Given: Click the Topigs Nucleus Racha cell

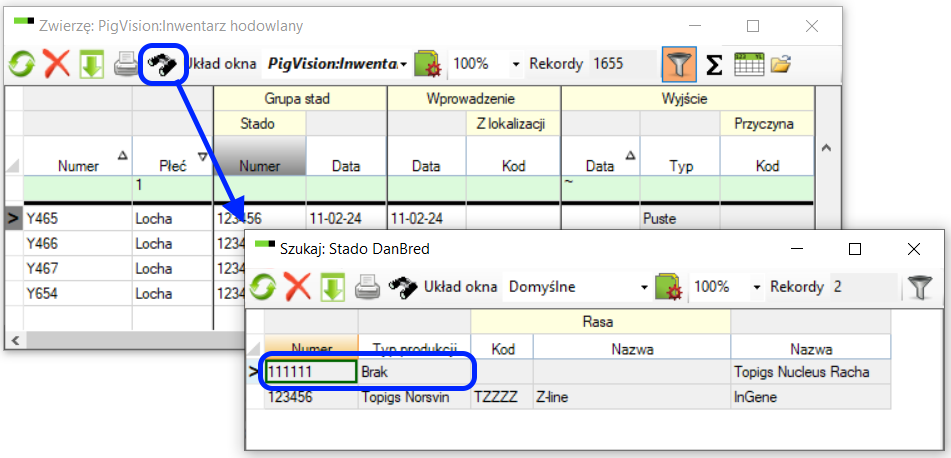Looking at the screenshot, I should (x=811, y=372).
